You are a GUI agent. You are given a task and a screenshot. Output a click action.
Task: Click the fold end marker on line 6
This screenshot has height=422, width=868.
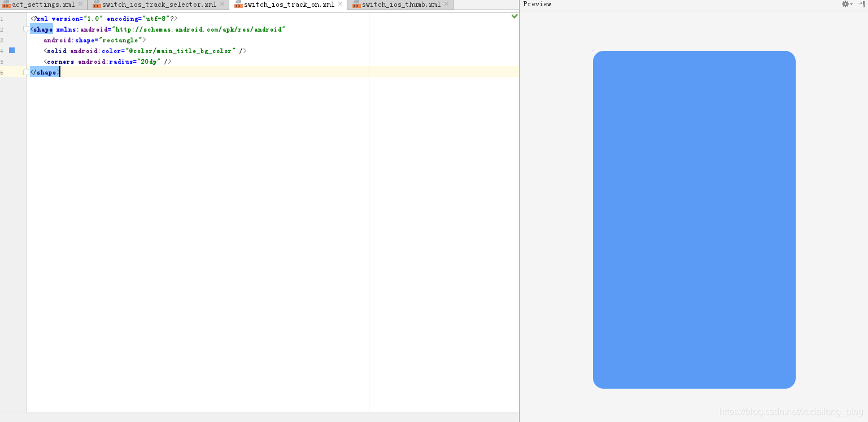pyautogui.click(x=26, y=72)
